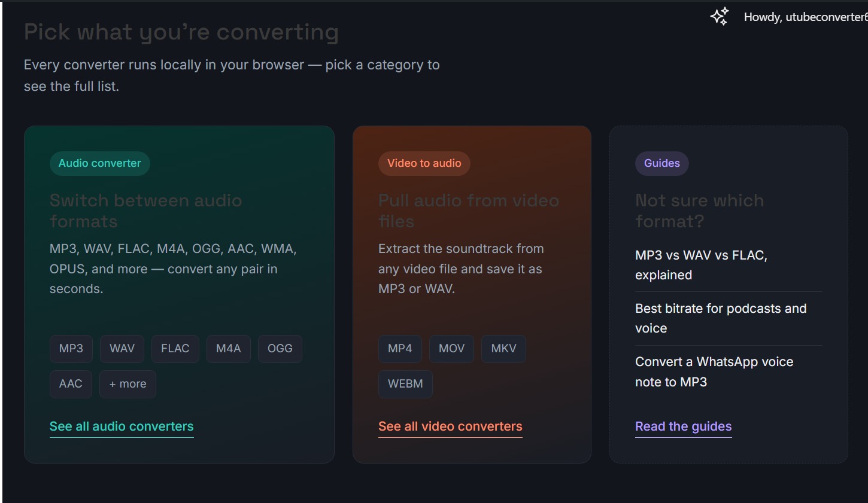Select the Audio converter badge

coord(100,163)
